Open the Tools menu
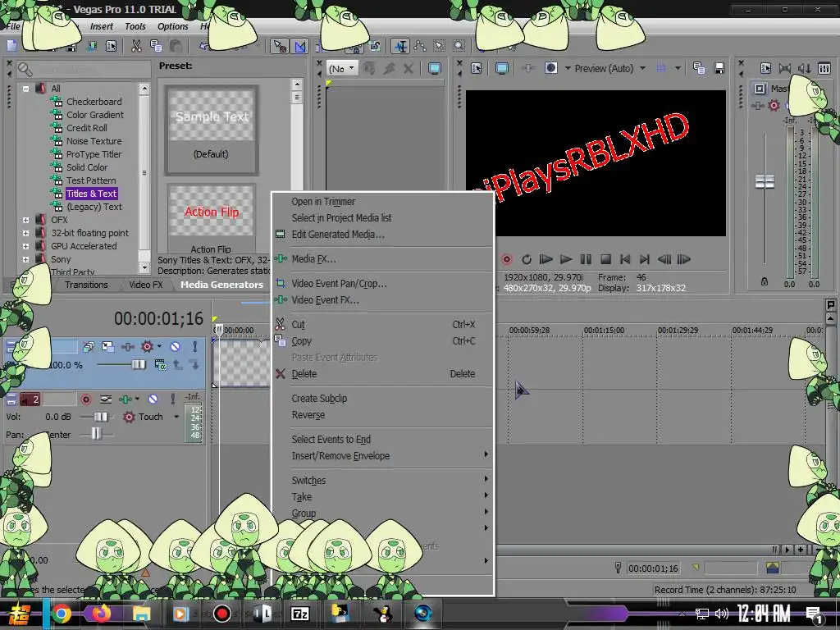This screenshot has width=840, height=630. (x=135, y=26)
